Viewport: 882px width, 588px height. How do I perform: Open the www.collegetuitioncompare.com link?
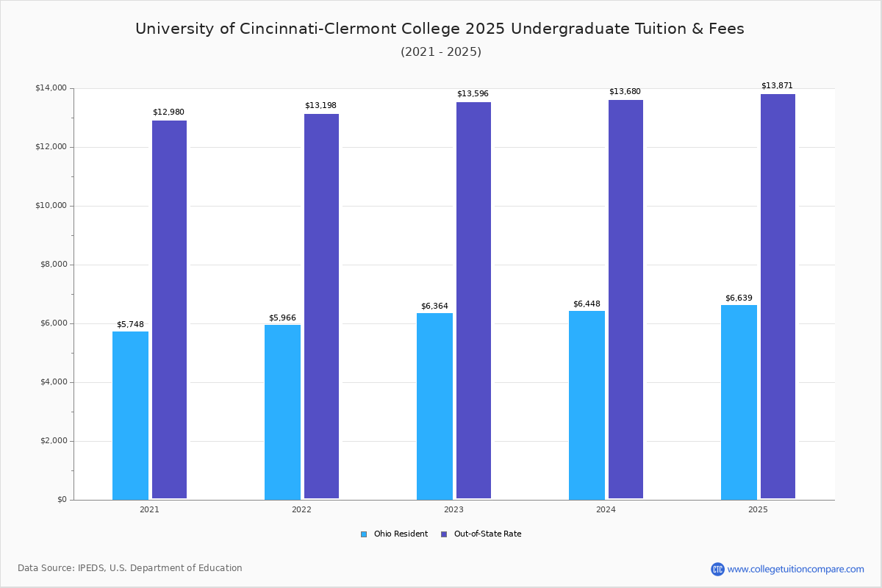(x=795, y=569)
